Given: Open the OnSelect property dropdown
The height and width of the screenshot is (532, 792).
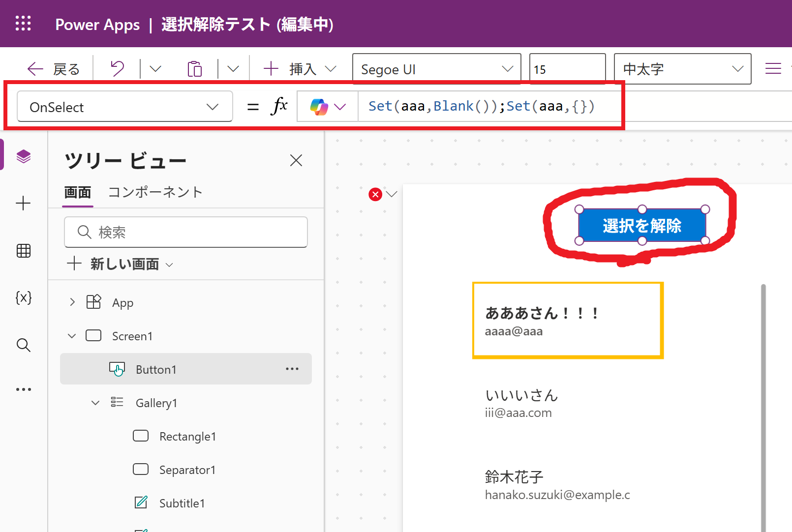Looking at the screenshot, I should click(124, 107).
